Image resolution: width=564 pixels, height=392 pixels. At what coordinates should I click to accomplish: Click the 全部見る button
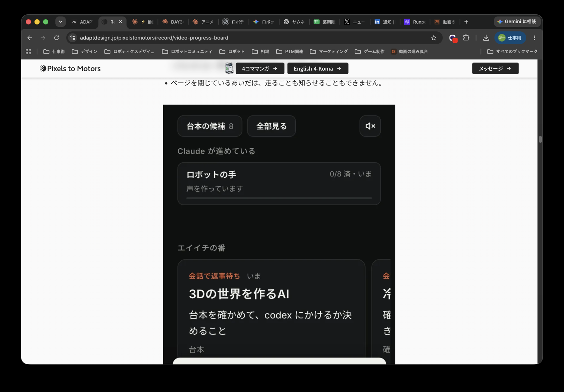click(271, 126)
